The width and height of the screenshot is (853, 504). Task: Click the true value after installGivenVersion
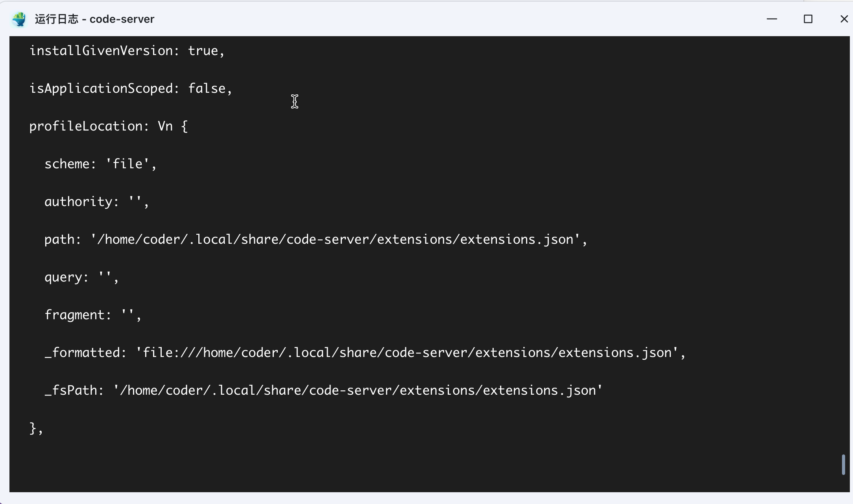tap(203, 51)
